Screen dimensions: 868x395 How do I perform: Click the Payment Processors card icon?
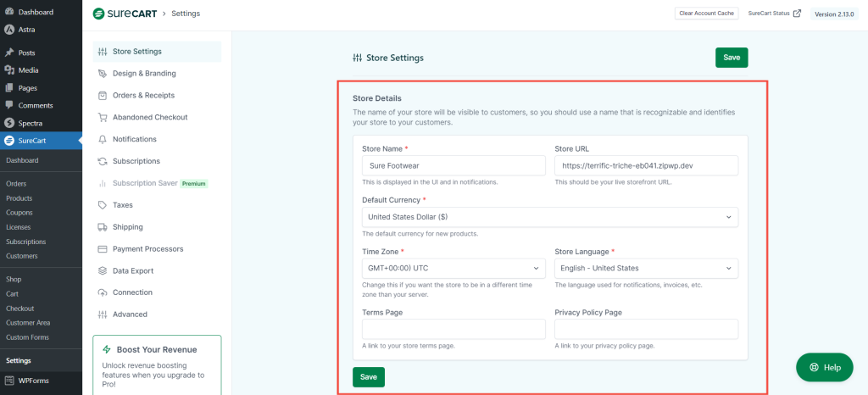pyautogui.click(x=103, y=249)
